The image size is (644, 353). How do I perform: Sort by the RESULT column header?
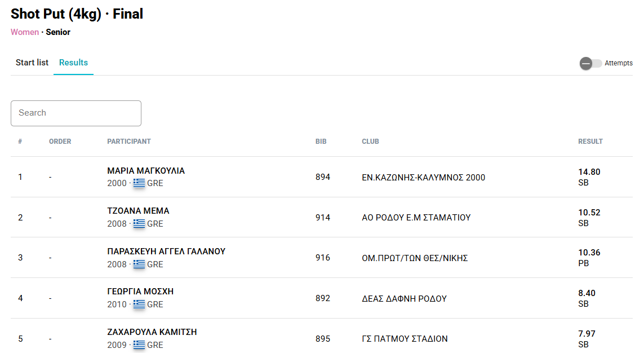(x=590, y=142)
